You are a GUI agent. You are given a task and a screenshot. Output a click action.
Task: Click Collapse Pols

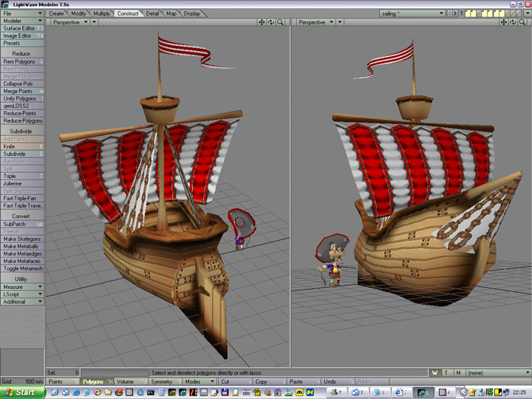22,83
